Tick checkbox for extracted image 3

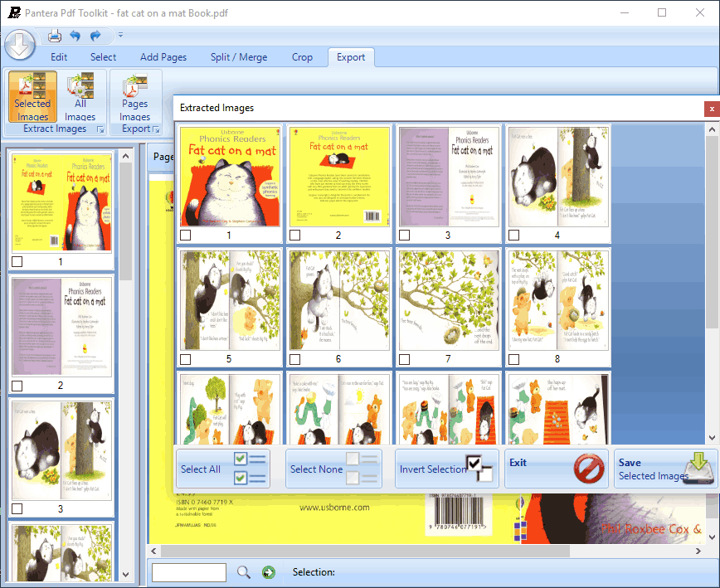(x=404, y=235)
